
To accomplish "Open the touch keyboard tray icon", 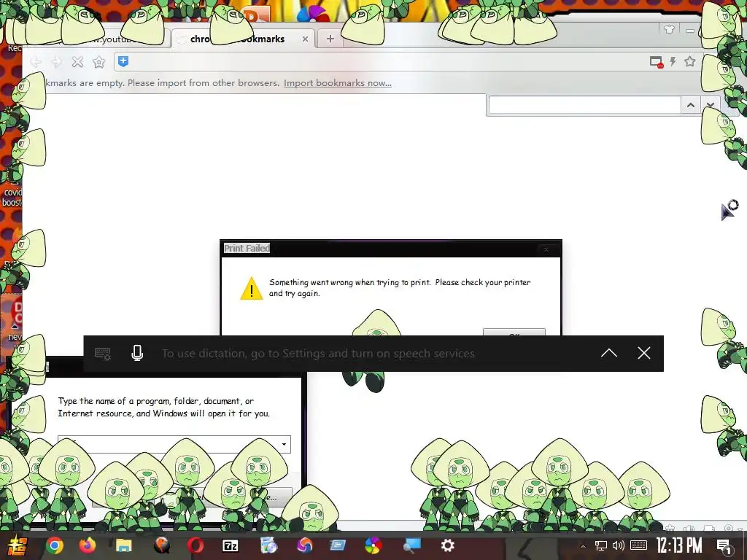I will 638,545.
